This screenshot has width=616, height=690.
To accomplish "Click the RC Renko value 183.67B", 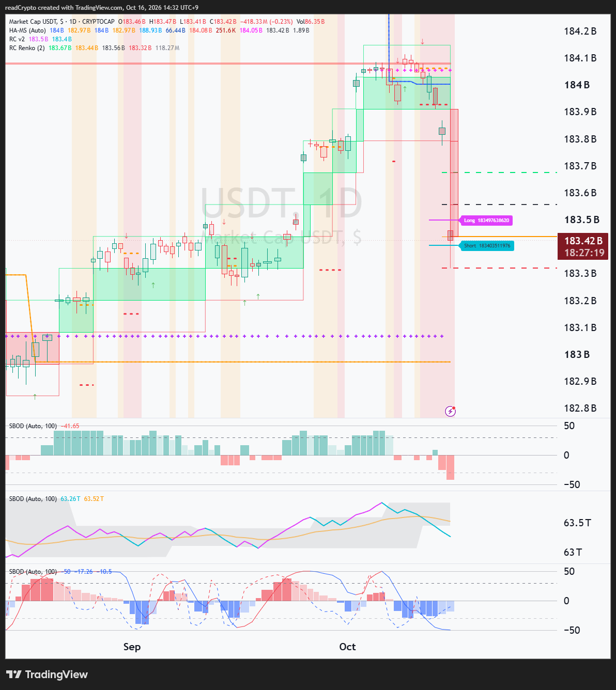I will (x=60, y=48).
